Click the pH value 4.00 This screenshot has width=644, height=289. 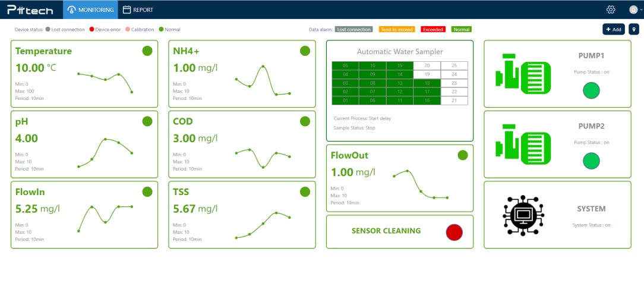[x=26, y=138]
